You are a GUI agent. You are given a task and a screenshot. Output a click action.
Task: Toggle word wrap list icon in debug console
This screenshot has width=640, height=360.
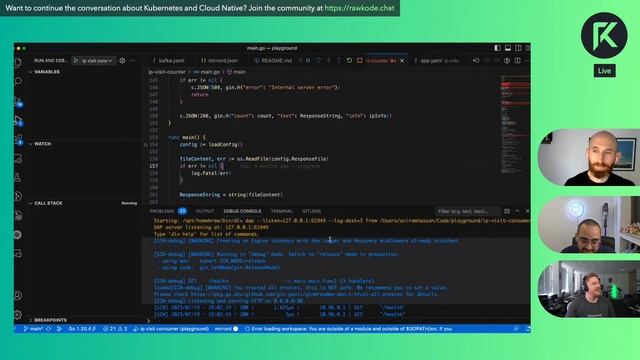click(507, 211)
